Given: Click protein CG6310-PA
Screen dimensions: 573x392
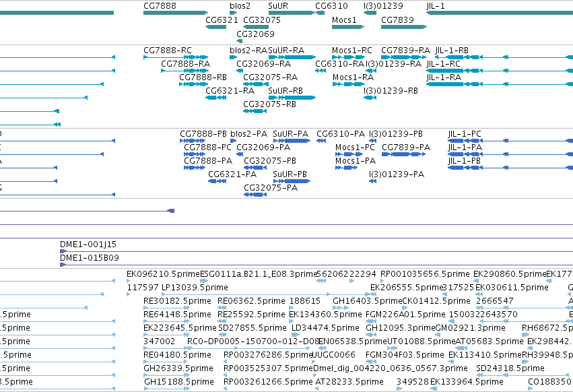Looking at the screenshot, I should pyautogui.click(x=321, y=141).
